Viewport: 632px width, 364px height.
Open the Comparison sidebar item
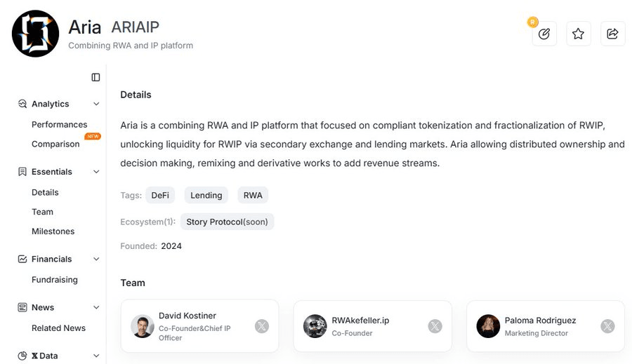point(55,144)
